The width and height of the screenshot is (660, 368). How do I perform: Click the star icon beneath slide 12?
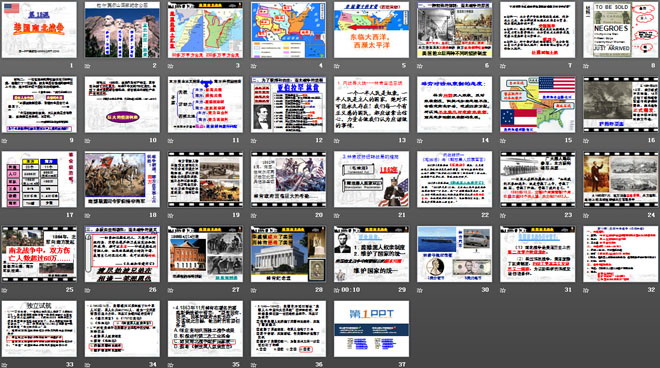[x=254, y=141]
